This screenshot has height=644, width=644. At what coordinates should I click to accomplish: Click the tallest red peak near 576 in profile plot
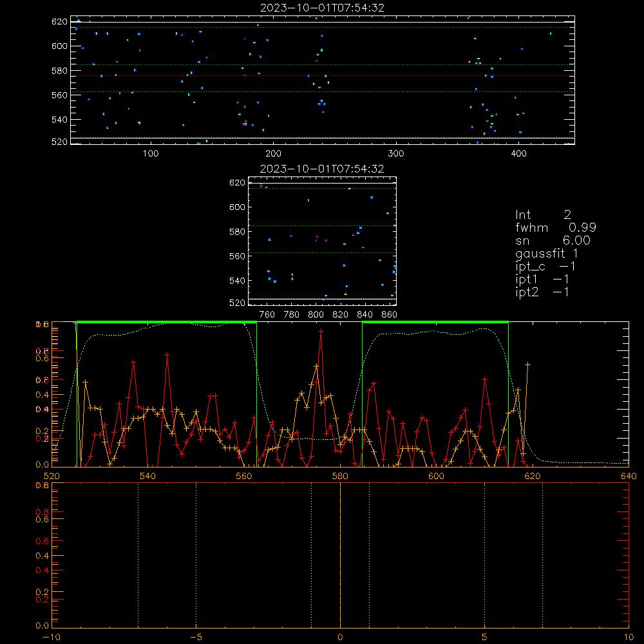321,331
